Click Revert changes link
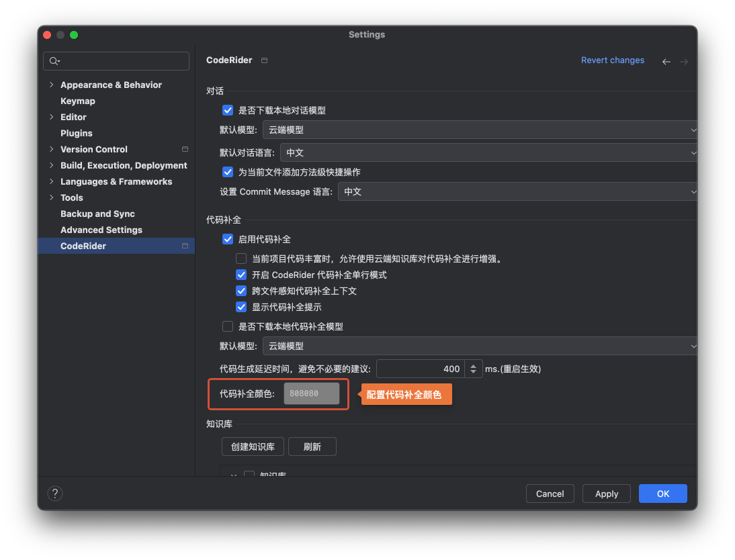This screenshot has height=560, width=735. pos(613,60)
